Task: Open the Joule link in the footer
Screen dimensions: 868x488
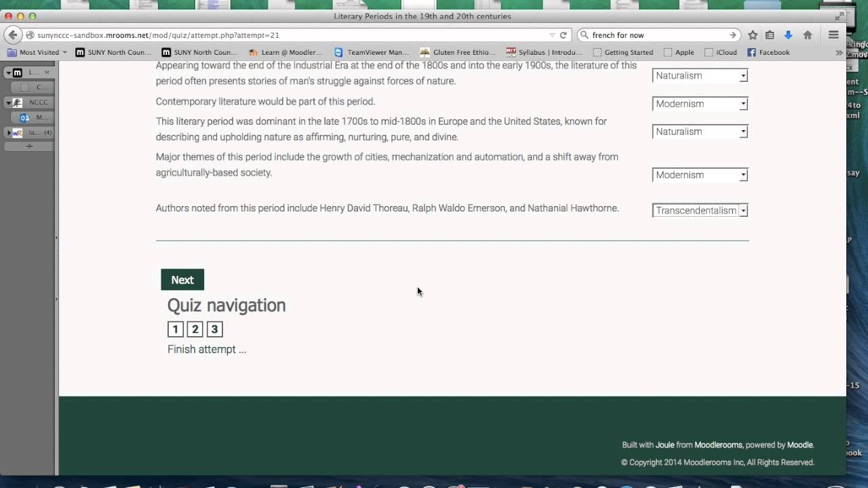Action: [665, 445]
